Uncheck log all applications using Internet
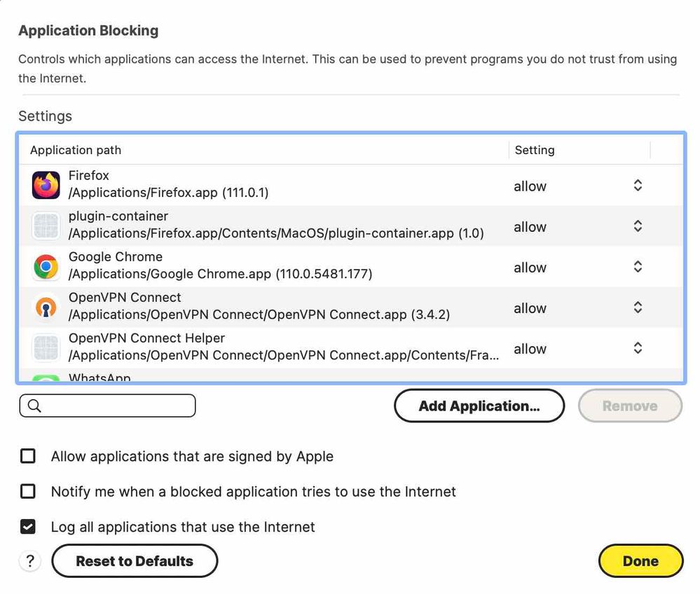This screenshot has width=700, height=594. pyautogui.click(x=28, y=527)
